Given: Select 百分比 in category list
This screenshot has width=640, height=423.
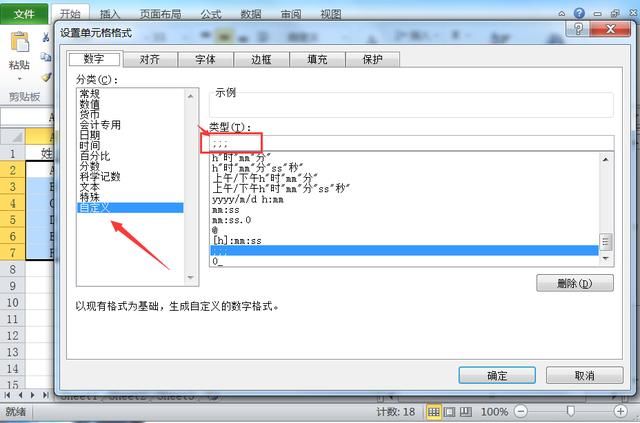Looking at the screenshot, I should (131, 156).
